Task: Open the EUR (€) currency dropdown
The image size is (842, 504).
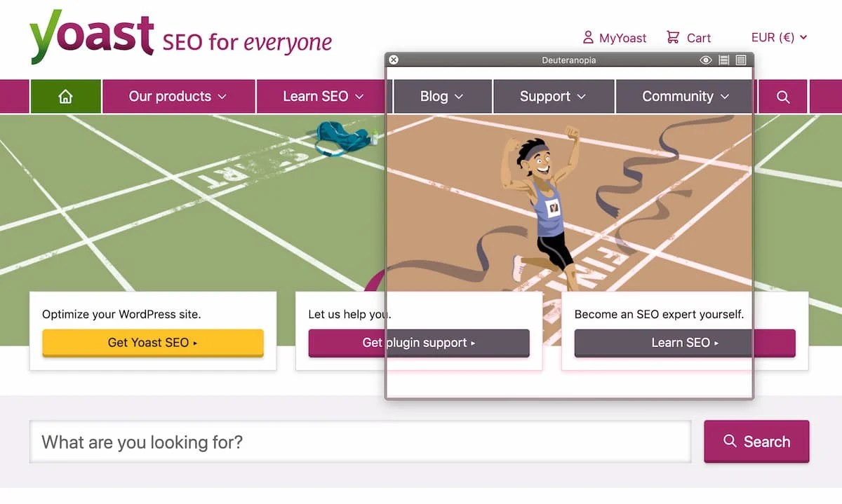Action: pos(779,37)
